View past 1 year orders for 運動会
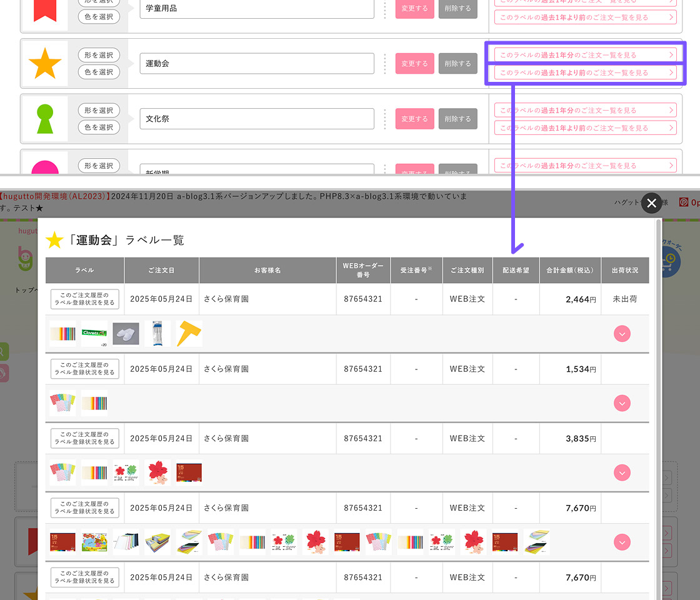 point(585,55)
